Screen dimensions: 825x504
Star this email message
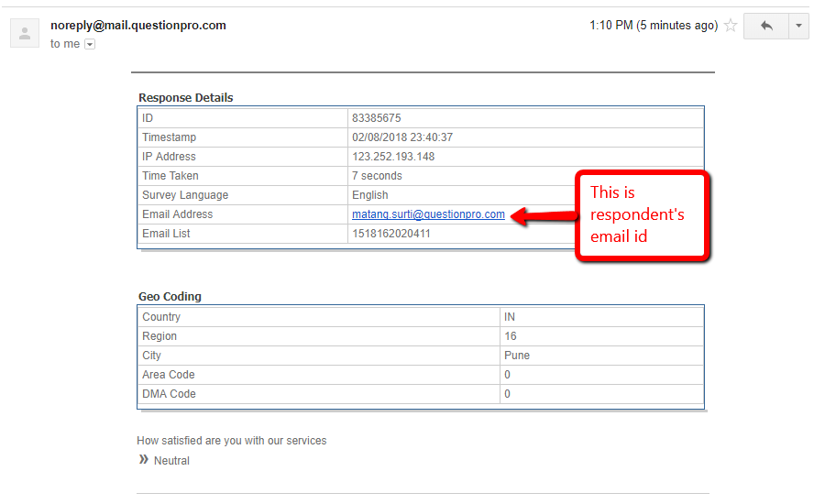pyautogui.click(x=731, y=26)
